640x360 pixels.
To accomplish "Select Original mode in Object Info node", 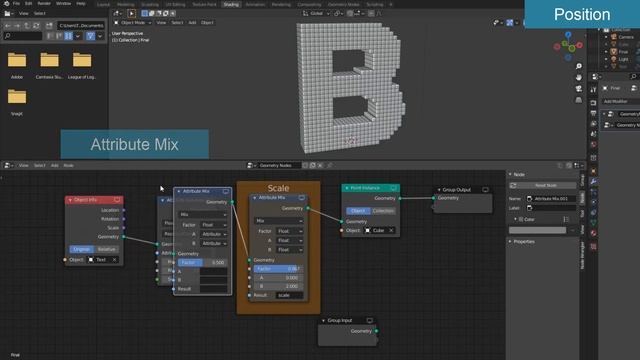I will (x=82, y=249).
